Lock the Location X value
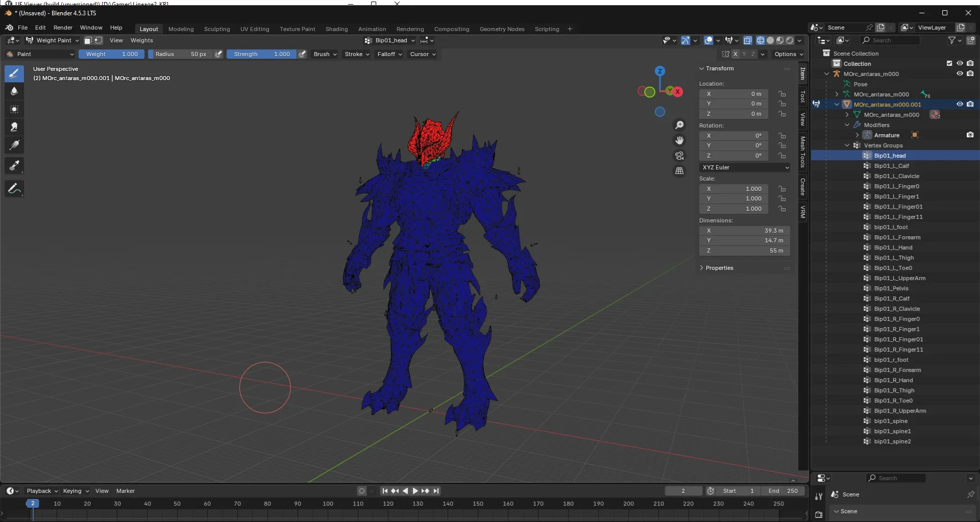Screen dimensions: 980x522 tap(782, 94)
